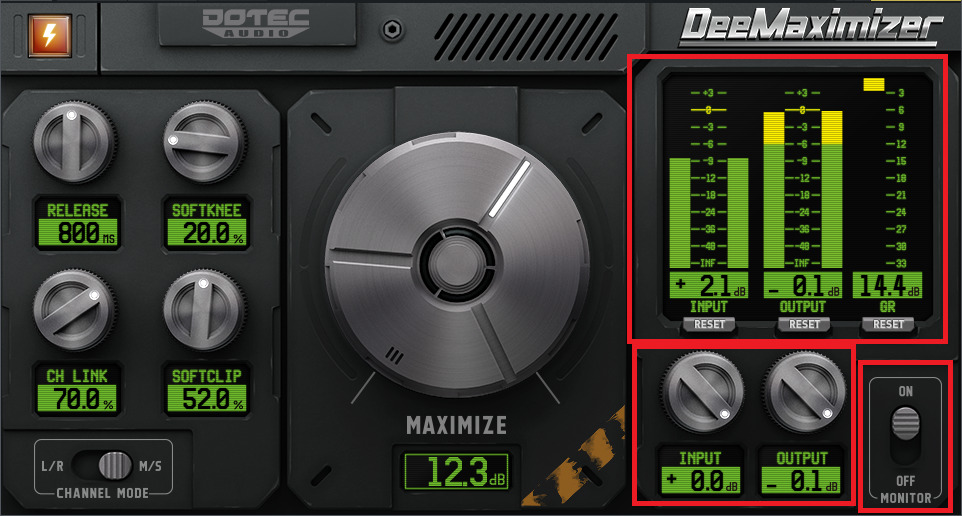
Task: Click the DeeMaximizer title logo
Action: coord(810,28)
